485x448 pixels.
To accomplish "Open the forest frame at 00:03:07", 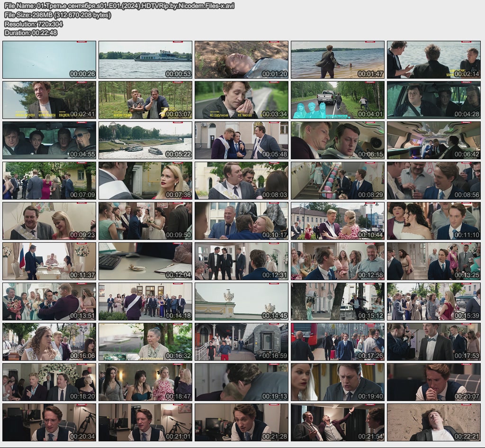I will coord(145,100).
